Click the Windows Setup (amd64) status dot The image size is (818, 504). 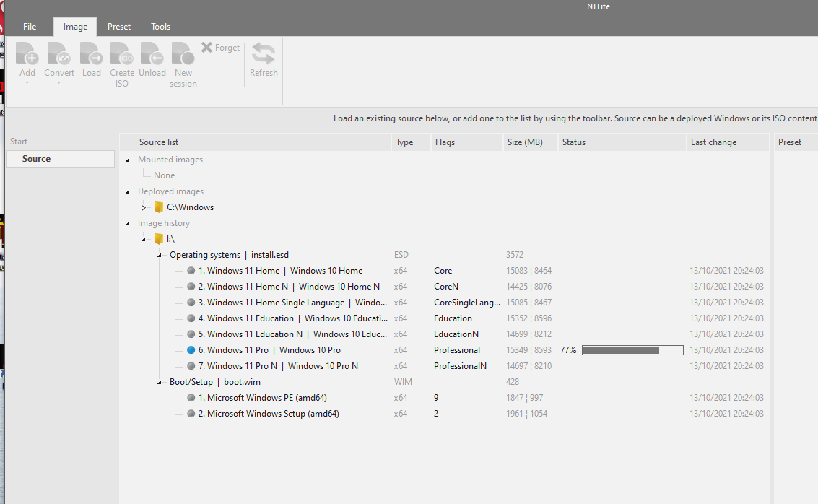coord(191,414)
